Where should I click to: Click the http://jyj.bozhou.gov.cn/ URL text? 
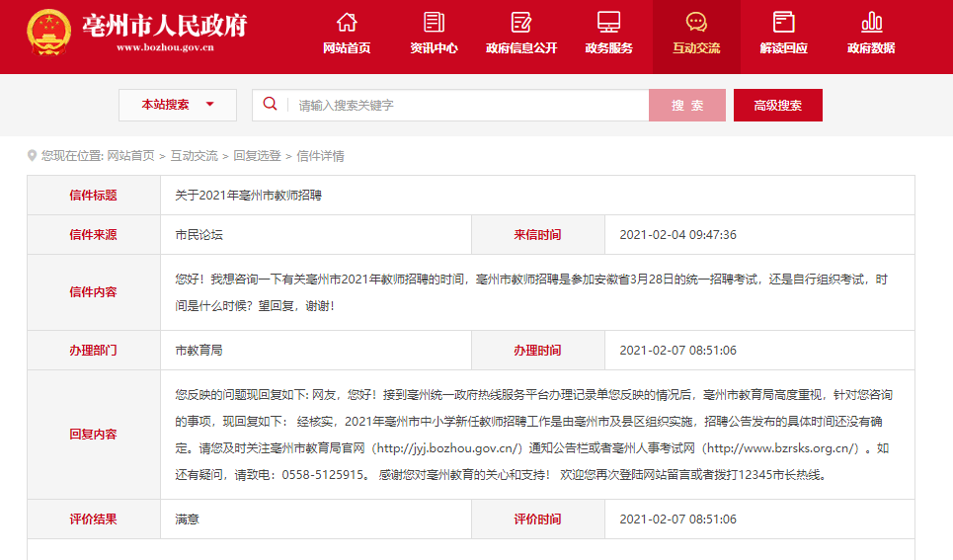(x=446, y=448)
